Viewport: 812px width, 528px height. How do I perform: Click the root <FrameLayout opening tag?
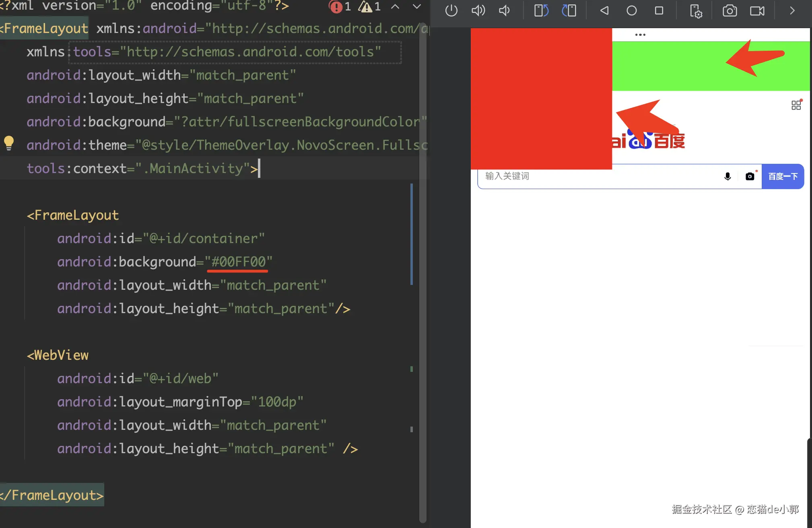pyautogui.click(x=44, y=29)
